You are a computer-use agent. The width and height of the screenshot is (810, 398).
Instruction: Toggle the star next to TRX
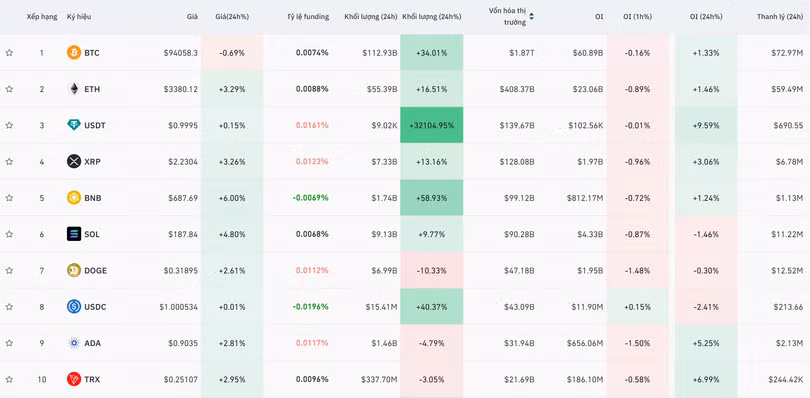[9, 379]
